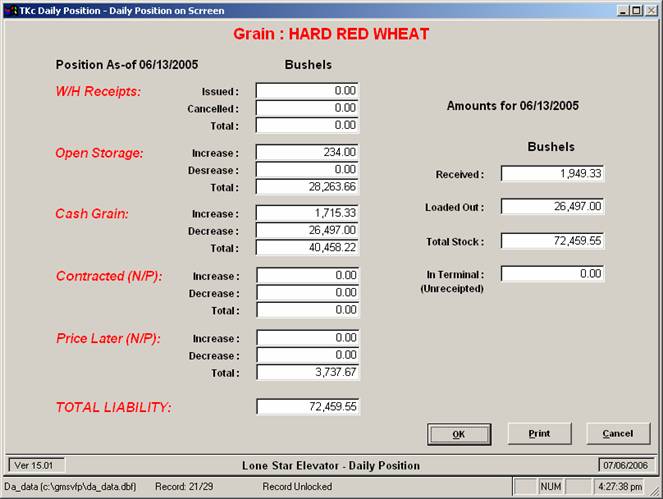This screenshot has width=663, height=499.
Task: Click the Cash Grain Decrease field
Action: point(307,231)
